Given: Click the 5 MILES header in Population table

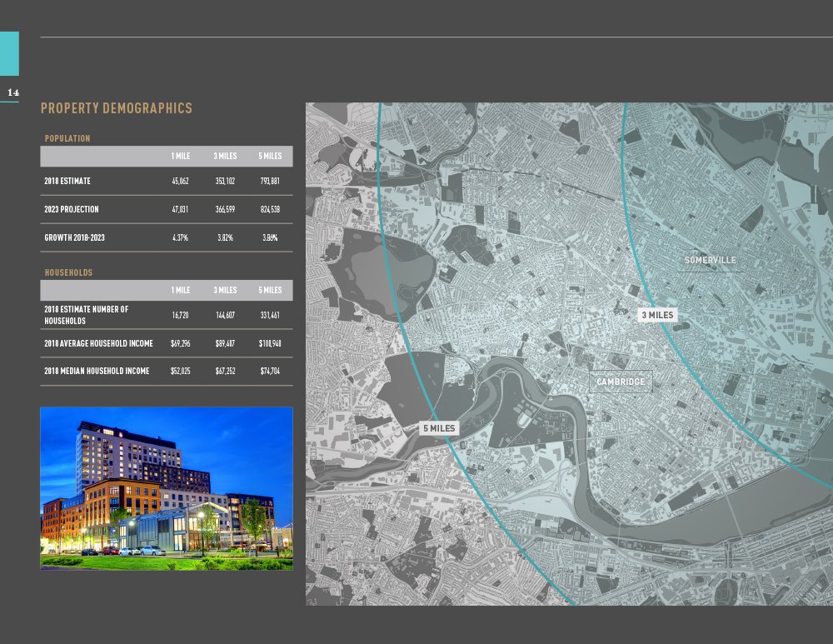Looking at the screenshot, I should click(x=270, y=157).
